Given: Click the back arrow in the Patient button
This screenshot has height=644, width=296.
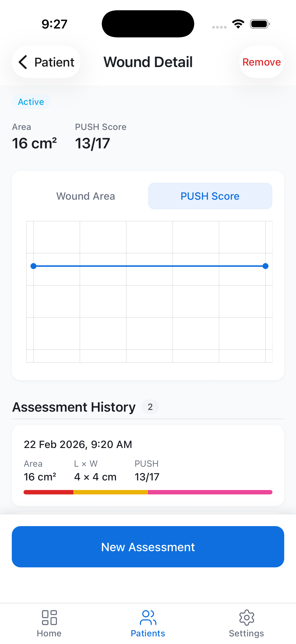Looking at the screenshot, I should pos(23,62).
